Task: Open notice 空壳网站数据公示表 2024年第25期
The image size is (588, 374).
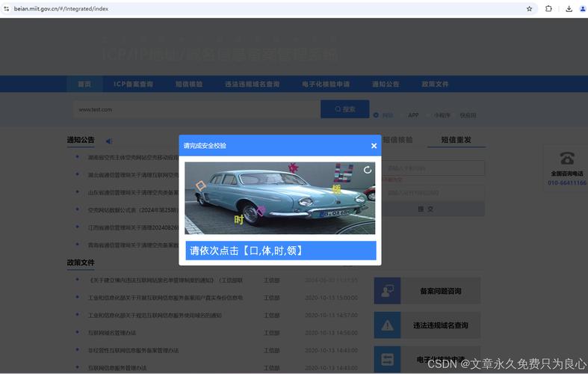Action: click(x=133, y=210)
